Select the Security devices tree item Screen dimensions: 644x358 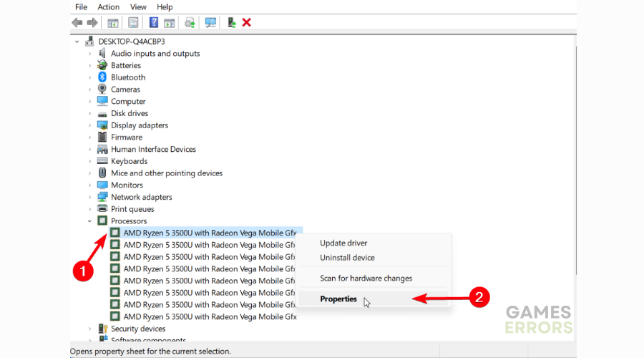click(137, 329)
